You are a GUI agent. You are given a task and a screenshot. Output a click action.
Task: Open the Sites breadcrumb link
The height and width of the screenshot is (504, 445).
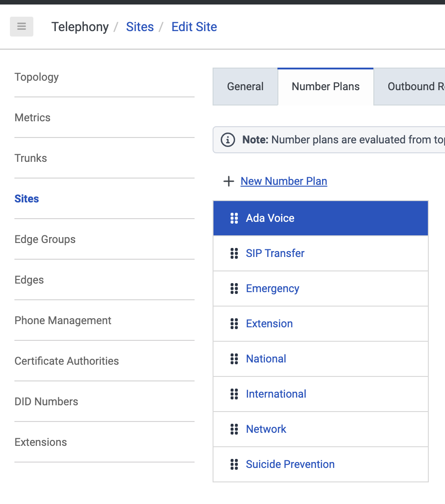[140, 27]
